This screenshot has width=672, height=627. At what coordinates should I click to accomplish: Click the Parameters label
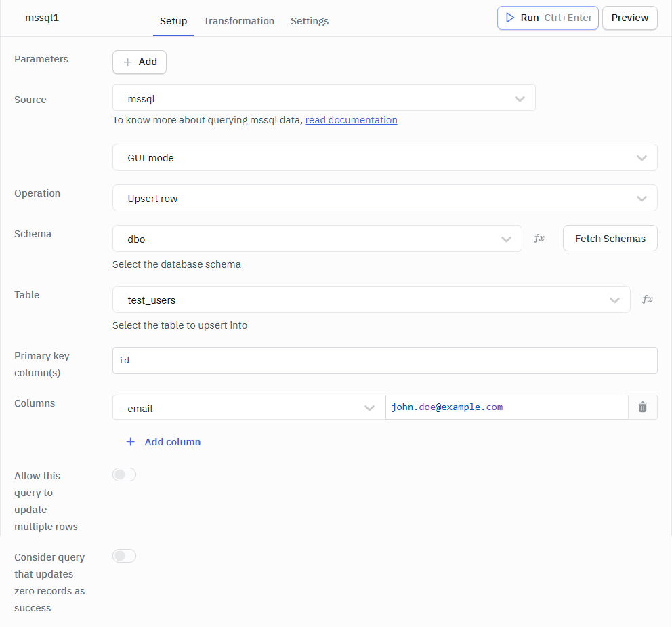coord(41,59)
